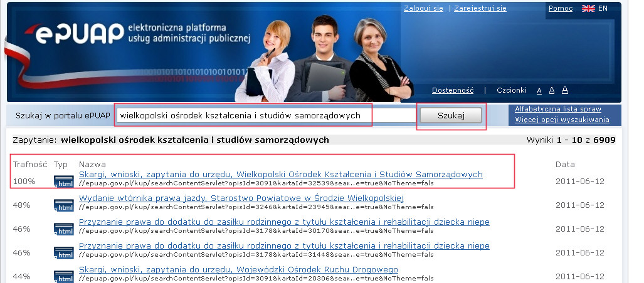This screenshot has width=644, height=283.
Task: Open Zarejestruj się link
Action: click(480, 8)
